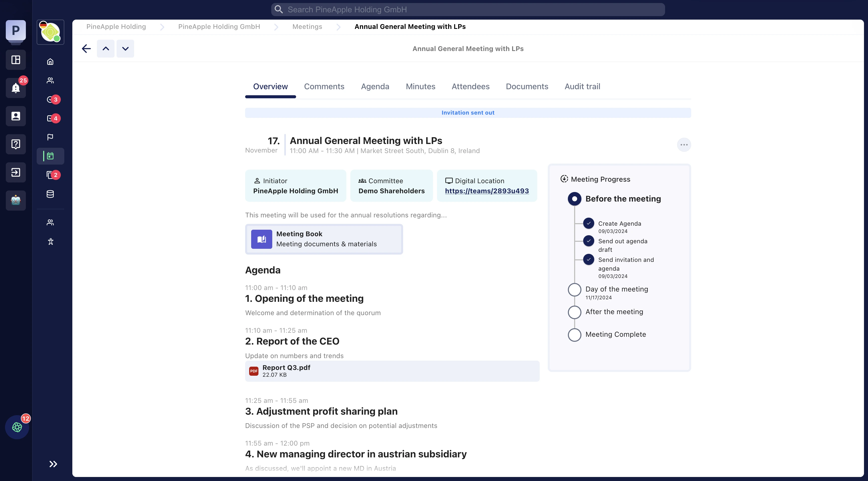The image size is (868, 481).
Task: Click agenda item 2. Report of the CEO
Action: (x=292, y=342)
